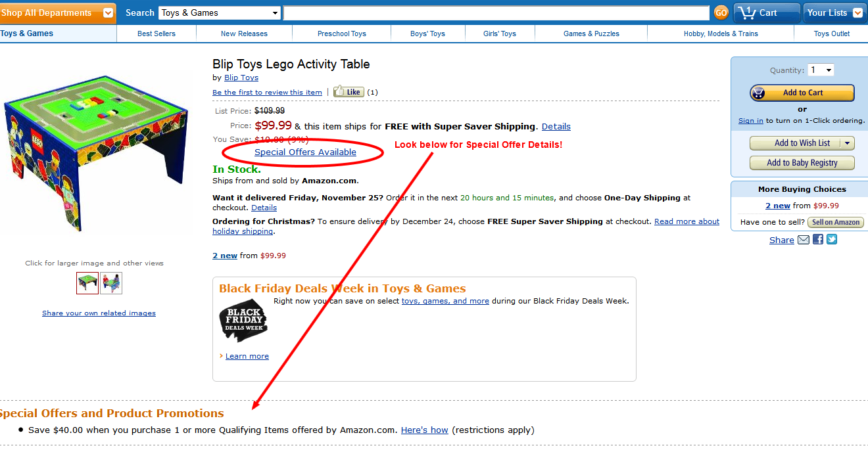This screenshot has width=868, height=452.
Task: Click 2 new offers link under product info
Action: [225, 256]
